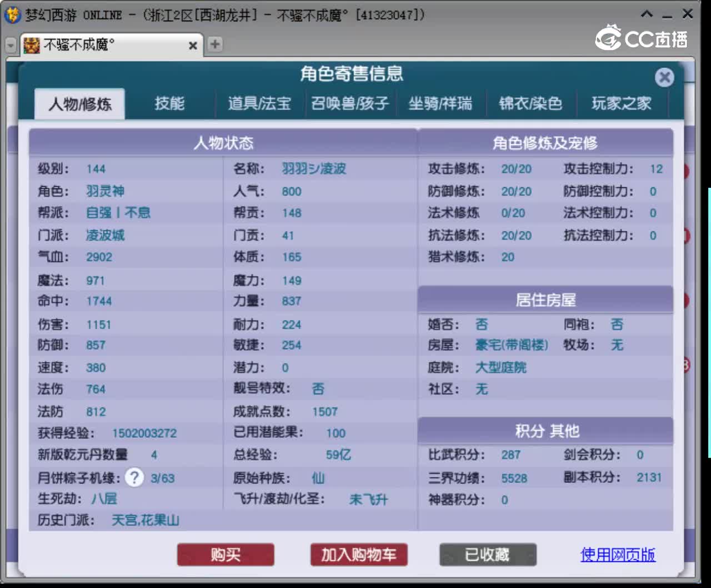Click the 力量 value 837
Image resolution: width=711 pixels, height=588 pixels.
click(x=291, y=301)
